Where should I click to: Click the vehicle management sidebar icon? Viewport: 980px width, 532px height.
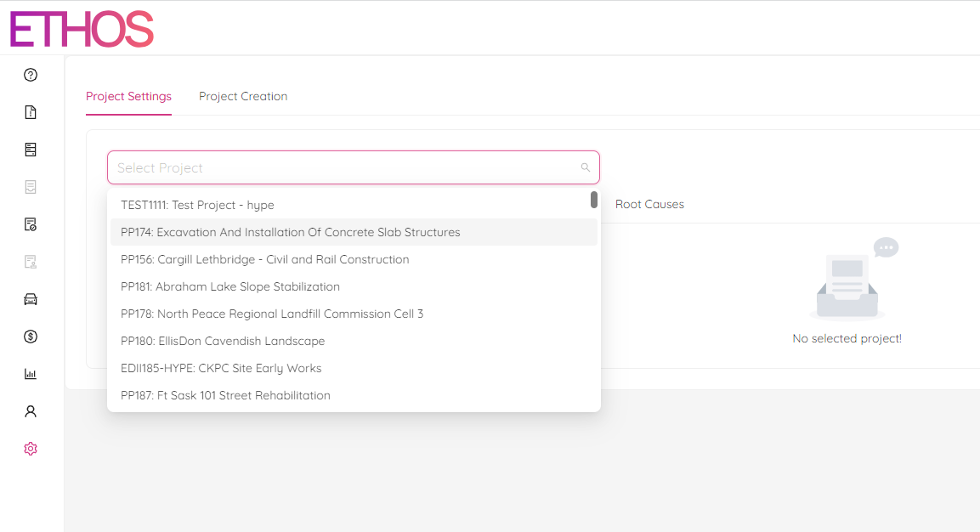click(x=31, y=298)
